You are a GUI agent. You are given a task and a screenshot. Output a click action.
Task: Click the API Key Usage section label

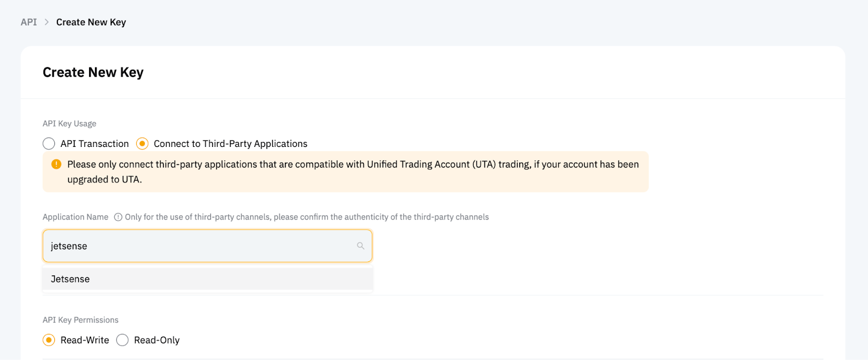point(69,124)
